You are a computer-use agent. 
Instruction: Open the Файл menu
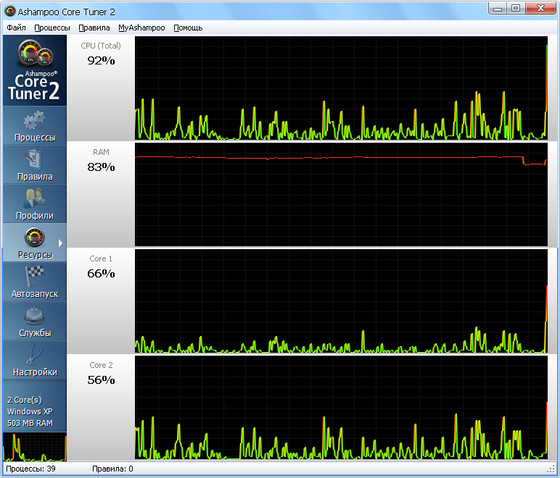tap(16, 28)
